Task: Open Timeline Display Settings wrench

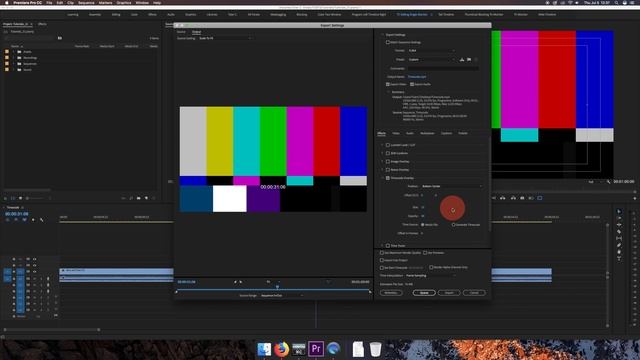Action: [x=42, y=220]
